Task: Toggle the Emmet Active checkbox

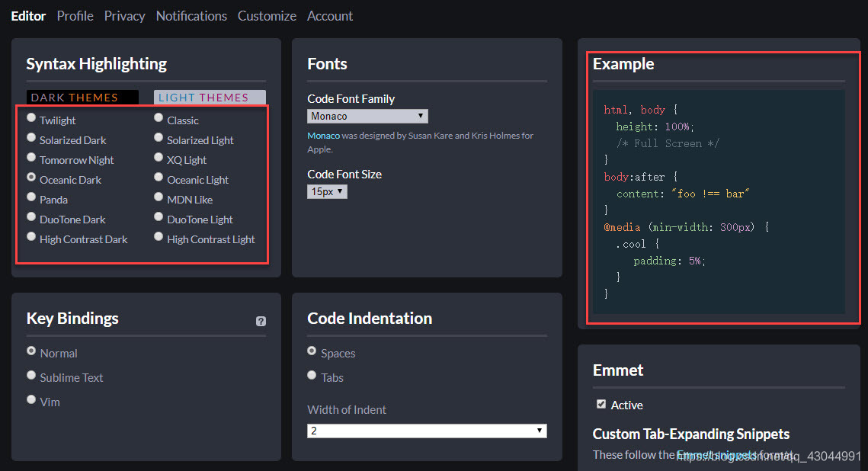Action: point(601,404)
